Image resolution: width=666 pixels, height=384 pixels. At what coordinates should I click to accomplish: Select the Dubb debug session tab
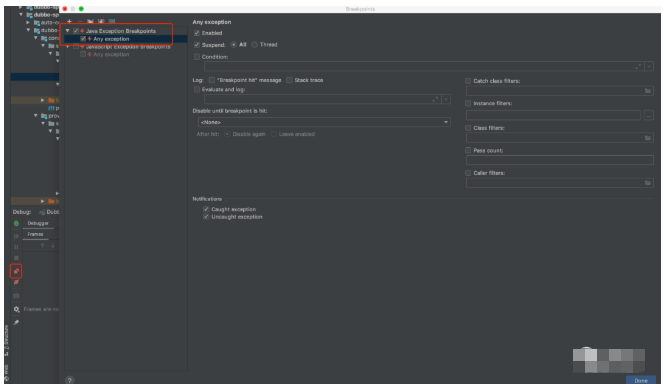[48, 212]
